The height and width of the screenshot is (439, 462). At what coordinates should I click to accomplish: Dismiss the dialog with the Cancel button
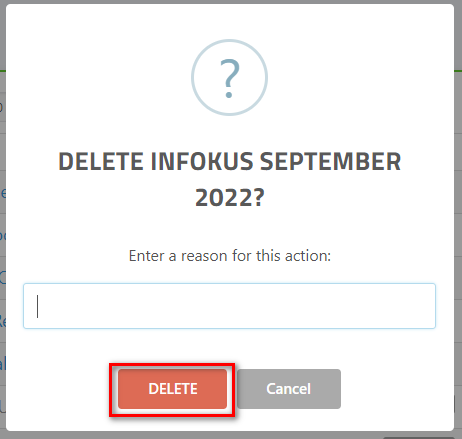tap(289, 389)
